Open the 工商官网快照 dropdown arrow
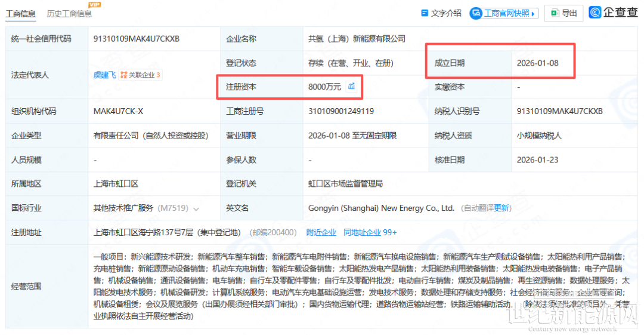644x335 pixels. pyautogui.click(x=533, y=14)
